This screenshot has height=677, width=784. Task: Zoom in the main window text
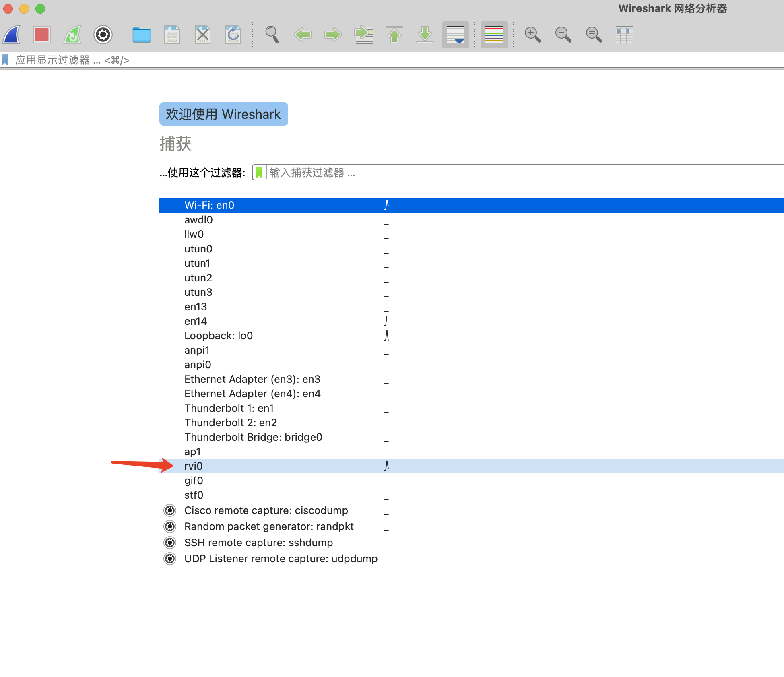click(x=532, y=35)
